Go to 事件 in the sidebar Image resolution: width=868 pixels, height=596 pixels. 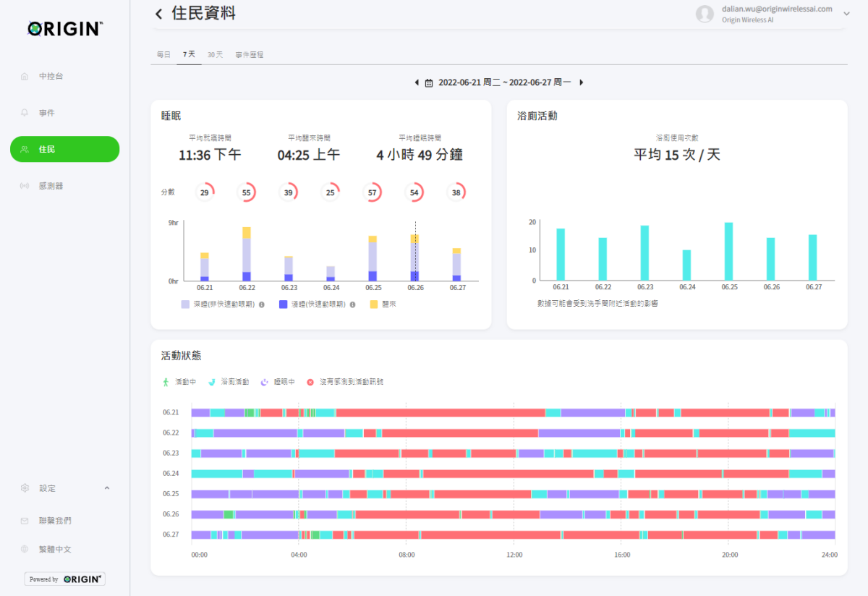[x=47, y=113]
